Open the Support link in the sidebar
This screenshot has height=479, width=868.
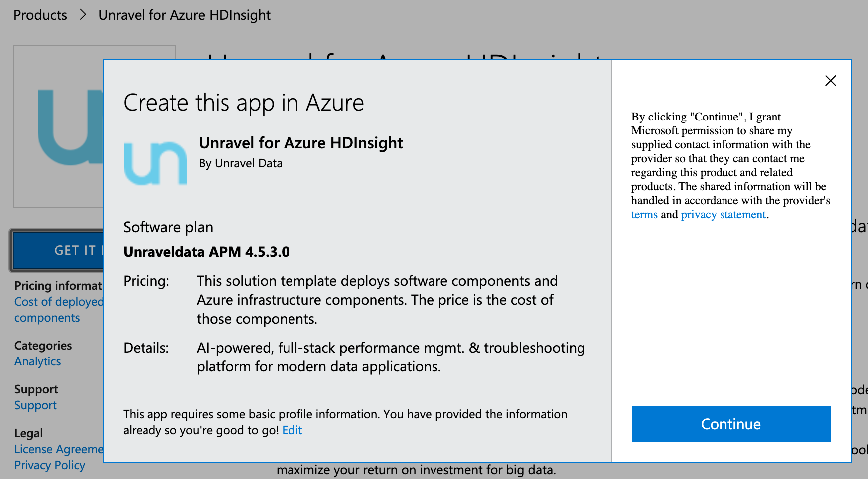pyautogui.click(x=35, y=405)
